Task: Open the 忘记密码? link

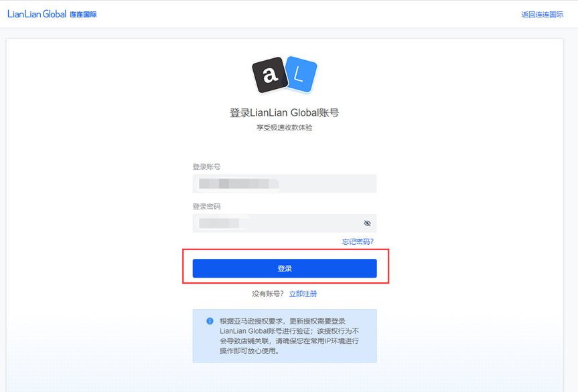Action: tap(358, 241)
